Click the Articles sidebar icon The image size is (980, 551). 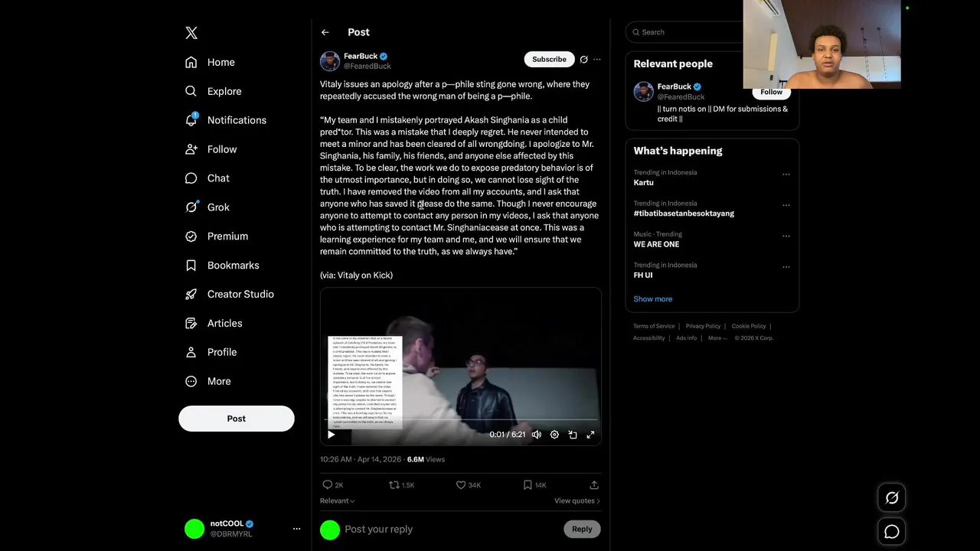click(x=191, y=324)
